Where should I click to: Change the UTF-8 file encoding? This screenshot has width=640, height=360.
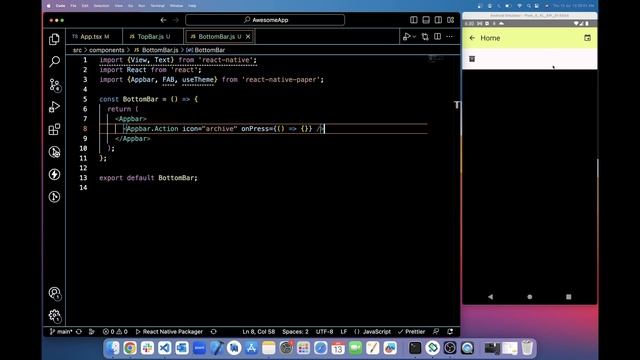(324, 331)
